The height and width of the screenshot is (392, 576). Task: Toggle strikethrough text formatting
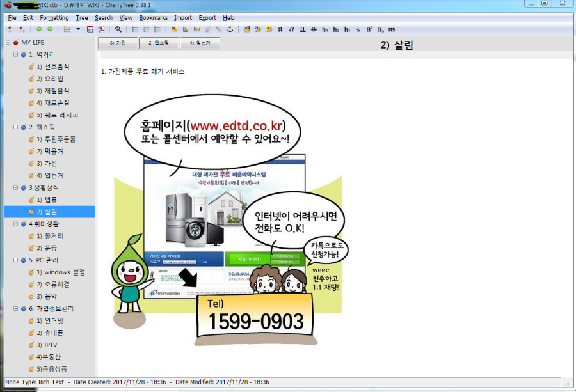point(314,29)
